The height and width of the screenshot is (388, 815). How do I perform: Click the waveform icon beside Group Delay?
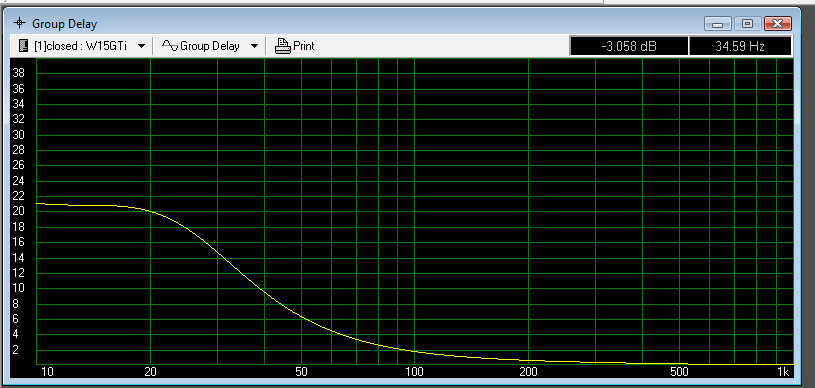[x=169, y=46]
